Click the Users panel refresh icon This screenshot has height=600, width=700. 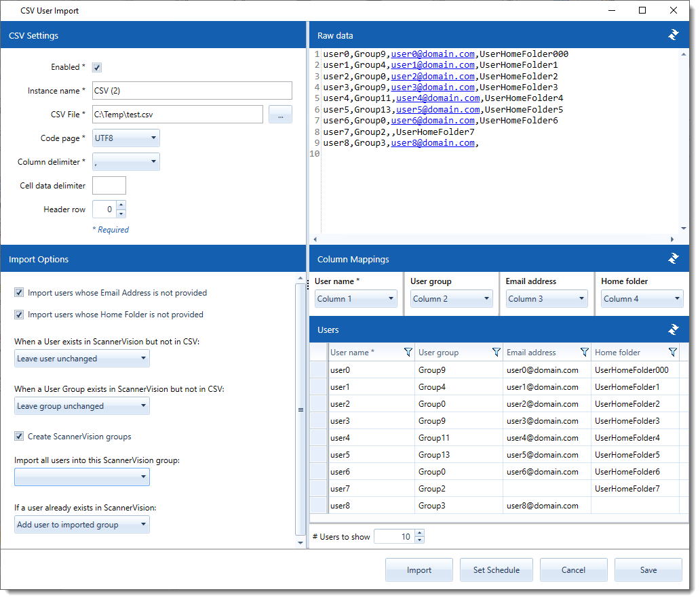pos(673,329)
